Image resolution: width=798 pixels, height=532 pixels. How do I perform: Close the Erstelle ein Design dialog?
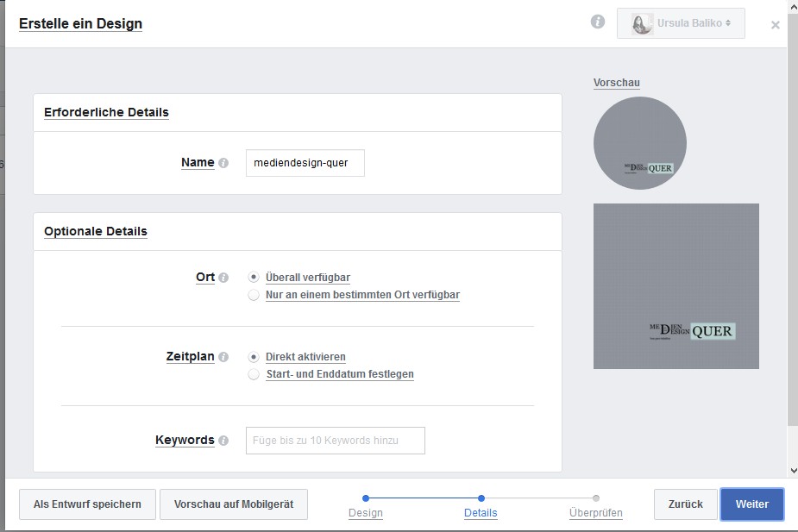775,25
